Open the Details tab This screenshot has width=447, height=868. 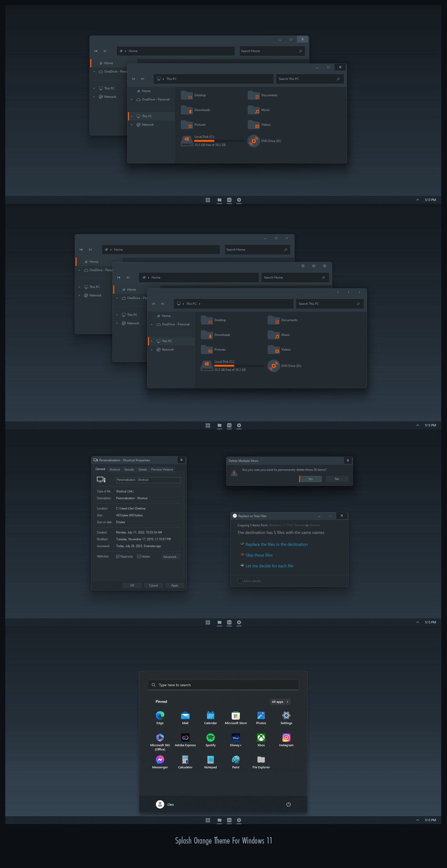point(143,469)
